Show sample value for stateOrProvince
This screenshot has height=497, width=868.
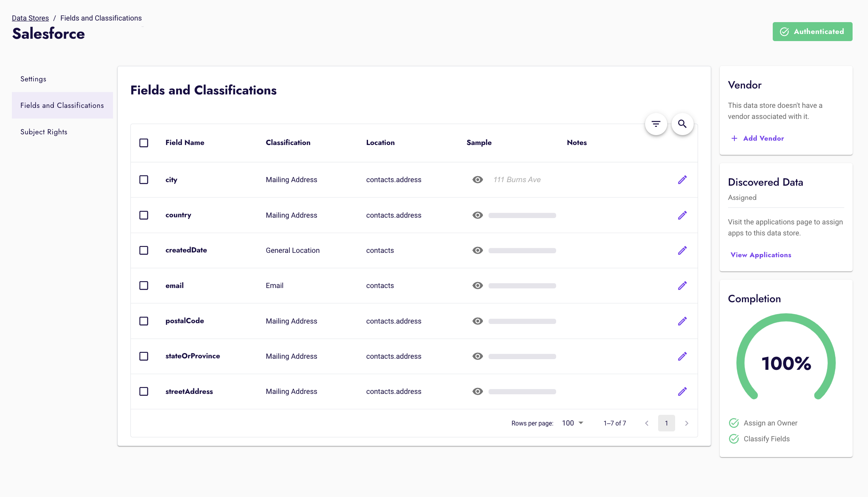click(x=477, y=356)
